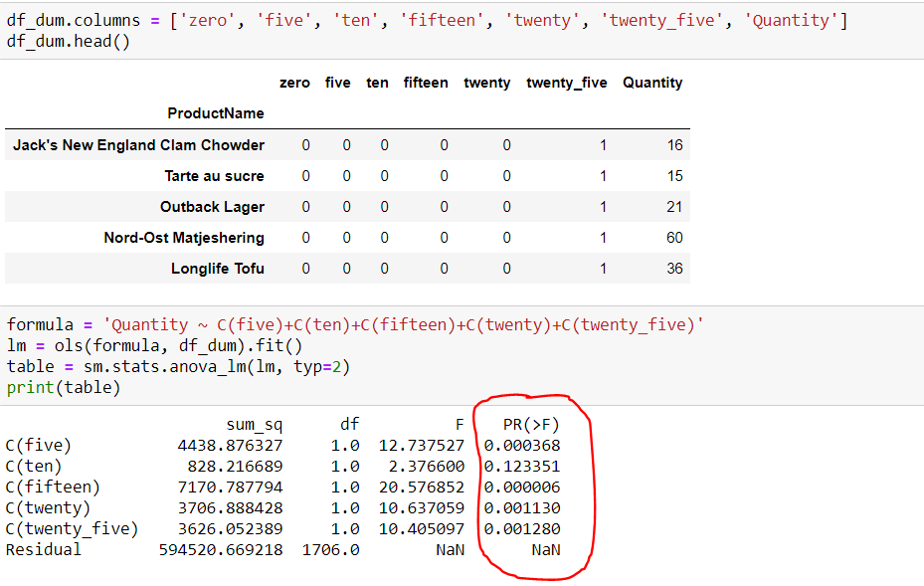This screenshot has height=586, width=924.
Task: Click the df_dum.head() code line
Action: coord(68,42)
